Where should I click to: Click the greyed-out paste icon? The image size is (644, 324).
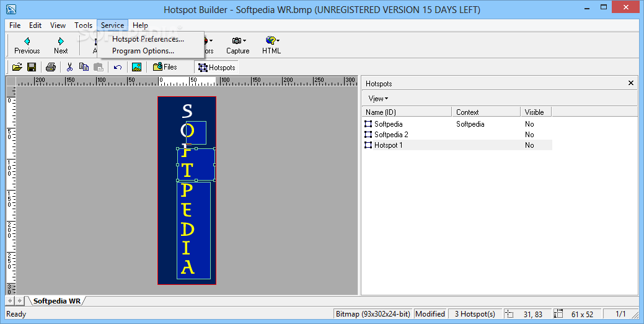(98, 67)
